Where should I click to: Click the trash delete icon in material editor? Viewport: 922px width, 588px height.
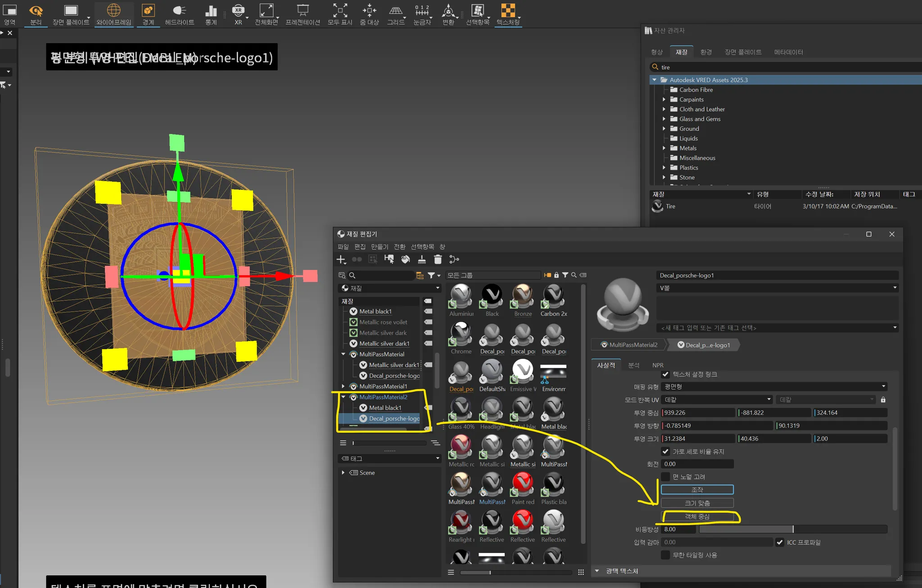pyautogui.click(x=438, y=259)
